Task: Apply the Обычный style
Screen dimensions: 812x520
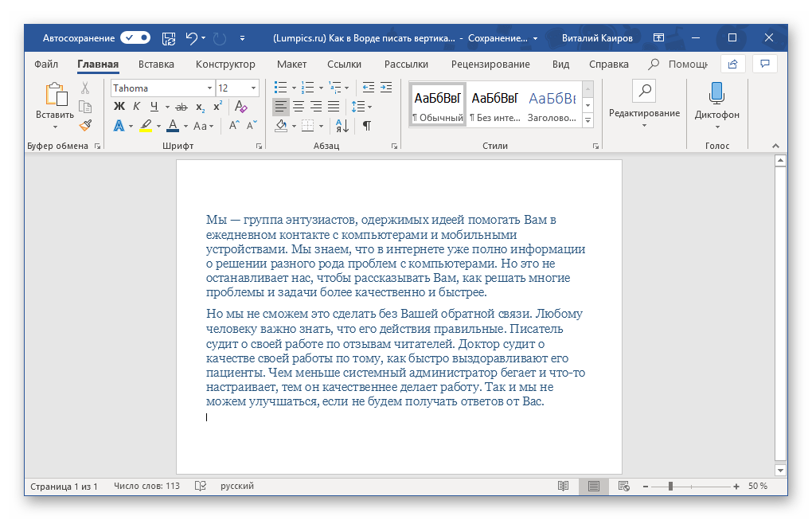Action: pyautogui.click(x=437, y=105)
